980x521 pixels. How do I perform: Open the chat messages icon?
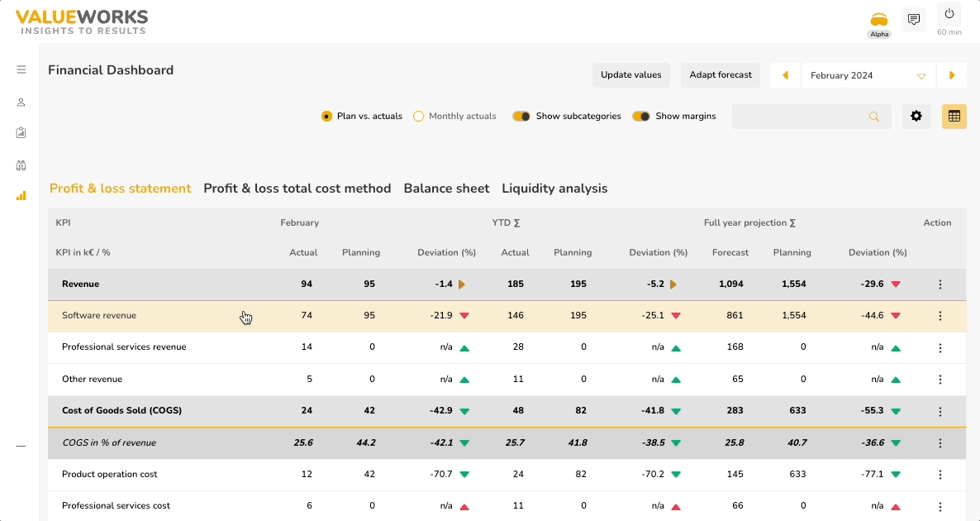point(914,20)
